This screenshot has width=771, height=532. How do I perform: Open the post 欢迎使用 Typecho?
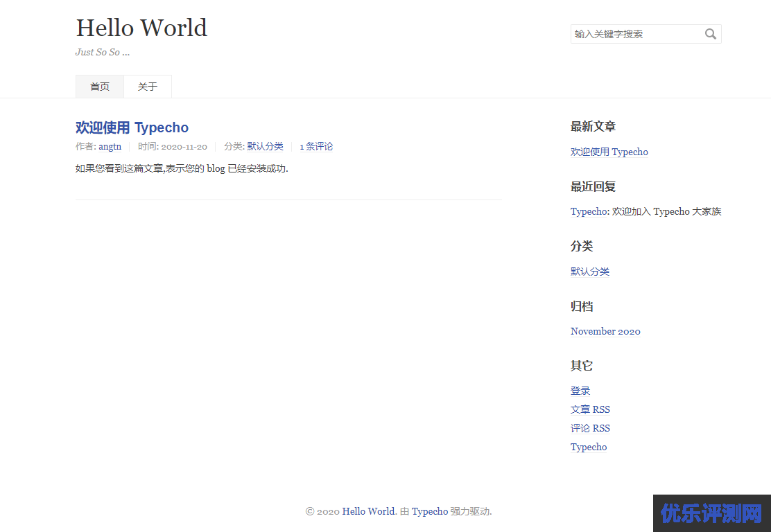pyautogui.click(x=132, y=127)
